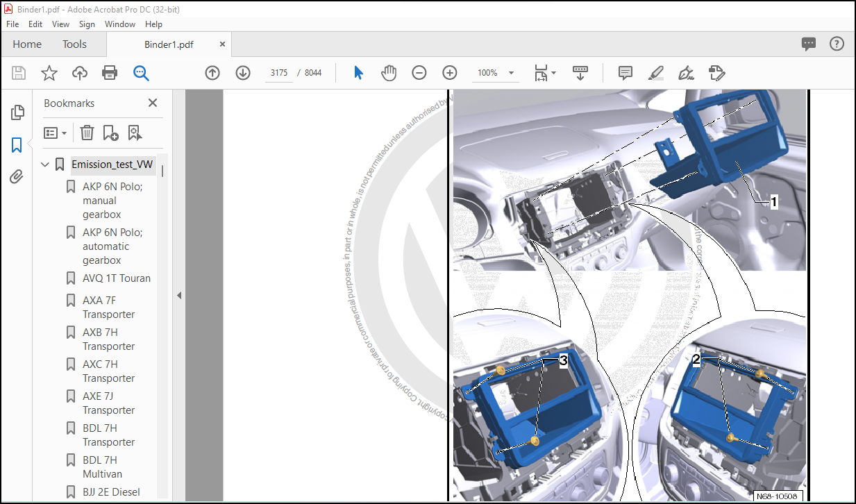Select the highlight text pen tool
The height and width of the screenshot is (504, 856).
[x=656, y=73]
